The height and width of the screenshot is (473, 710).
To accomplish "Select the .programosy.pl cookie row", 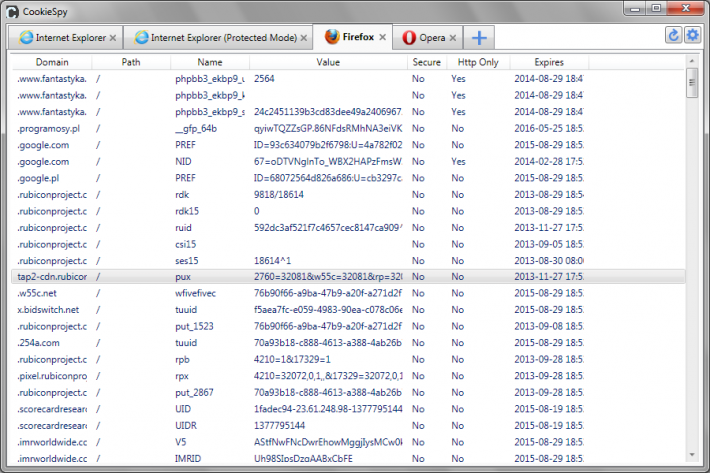I will pyautogui.click(x=348, y=129).
